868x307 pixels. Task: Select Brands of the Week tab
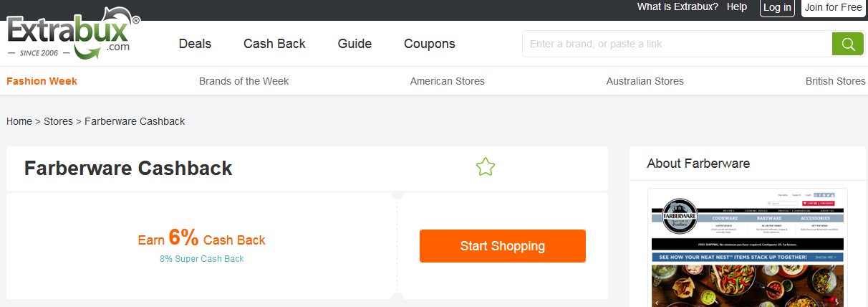coord(243,81)
